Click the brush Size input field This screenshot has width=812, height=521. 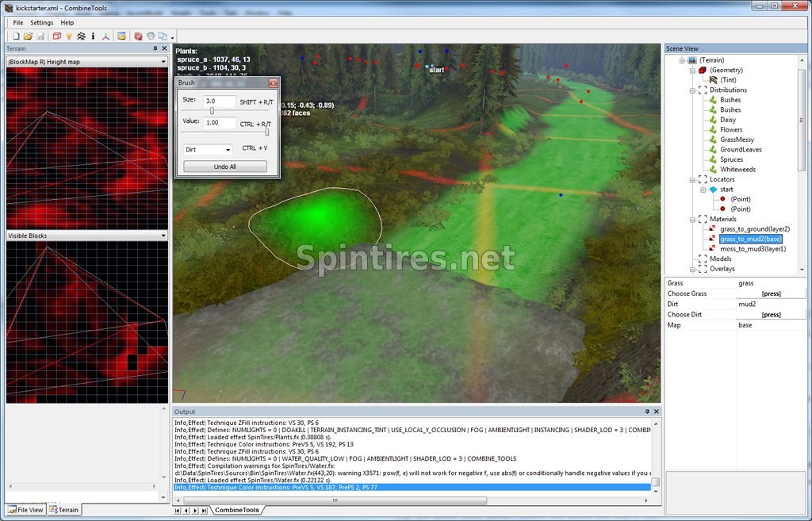click(219, 101)
